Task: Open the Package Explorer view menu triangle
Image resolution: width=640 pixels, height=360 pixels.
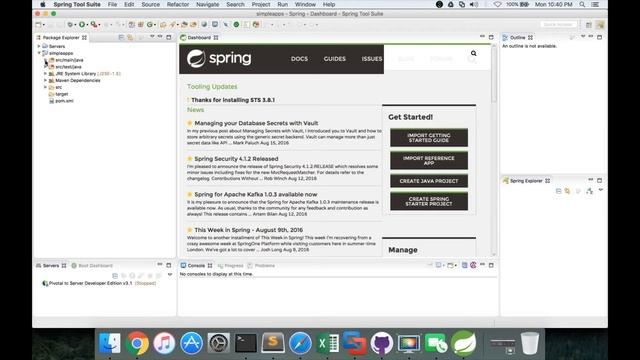Action: pos(152,37)
